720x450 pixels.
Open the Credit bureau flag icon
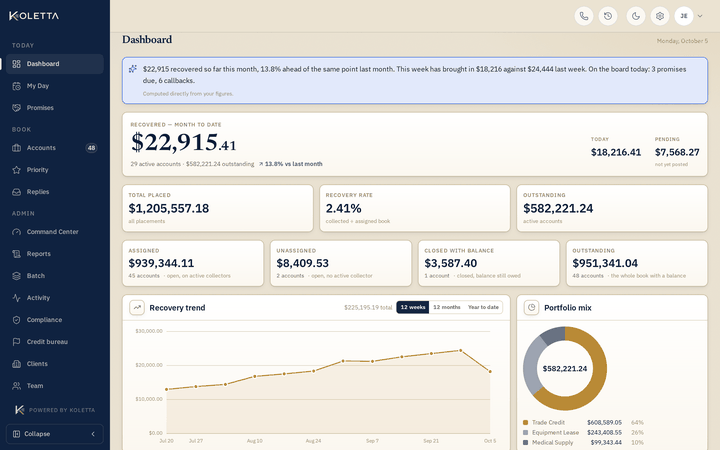17,342
